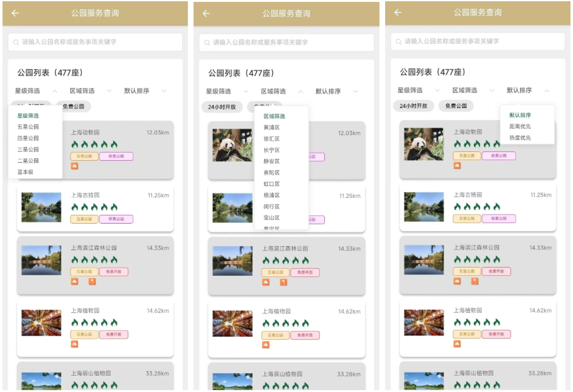The width and height of the screenshot is (573, 392).
Task: Focus the park name search field on the right screen
Action: point(477,41)
